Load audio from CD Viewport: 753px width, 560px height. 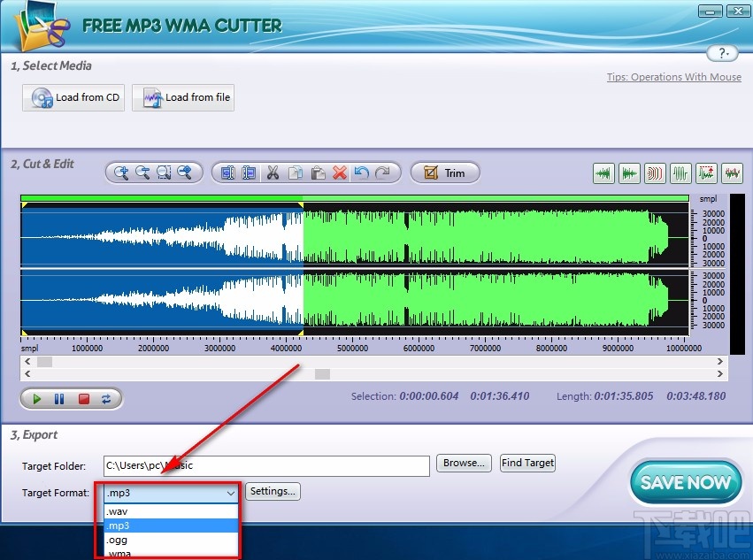tap(73, 97)
